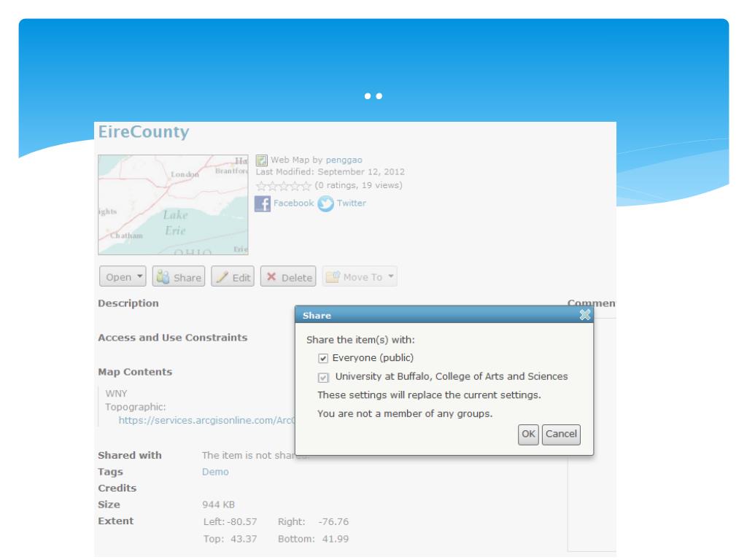The height and width of the screenshot is (560, 747).
Task: Toggle University at Buffalo sharing checkbox
Action: point(323,377)
